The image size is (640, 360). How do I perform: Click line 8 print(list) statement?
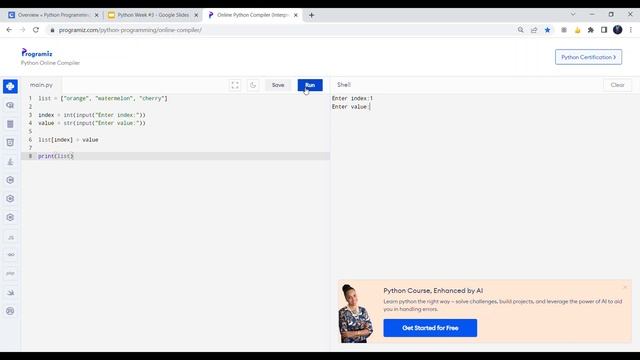[x=56, y=156]
